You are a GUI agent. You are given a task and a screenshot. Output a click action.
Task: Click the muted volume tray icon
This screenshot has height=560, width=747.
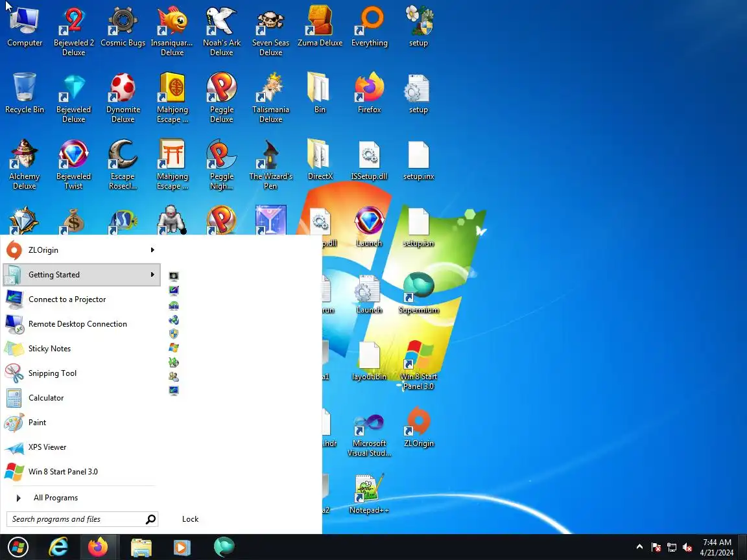pos(687,547)
